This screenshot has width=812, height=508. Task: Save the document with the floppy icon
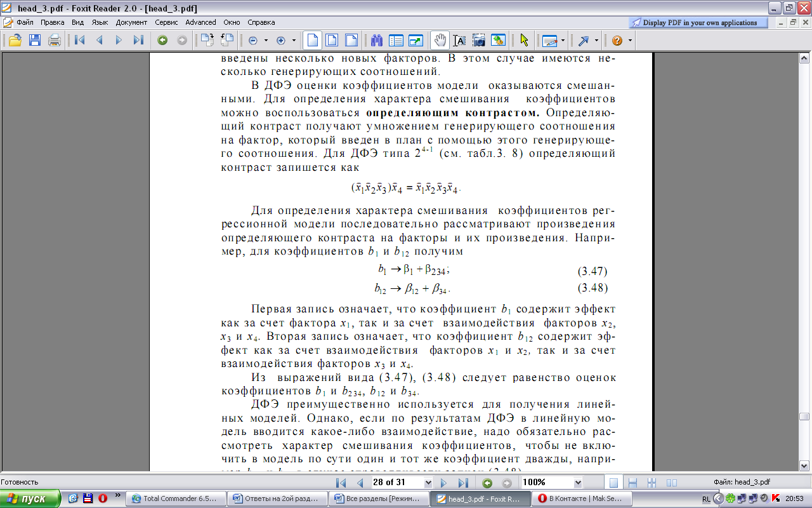(x=34, y=41)
